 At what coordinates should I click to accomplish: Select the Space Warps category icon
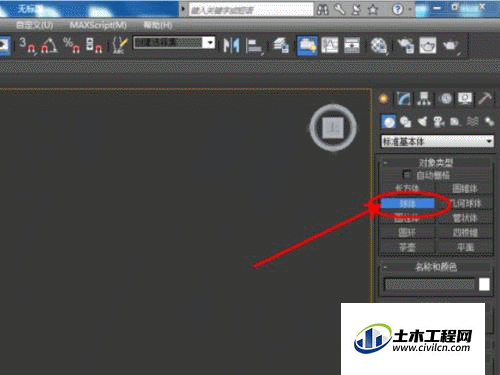coord(473,122)
